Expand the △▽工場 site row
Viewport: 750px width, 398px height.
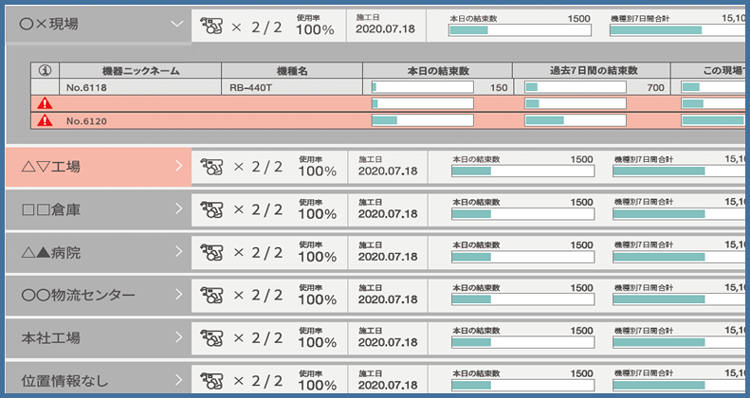point(179,166)
